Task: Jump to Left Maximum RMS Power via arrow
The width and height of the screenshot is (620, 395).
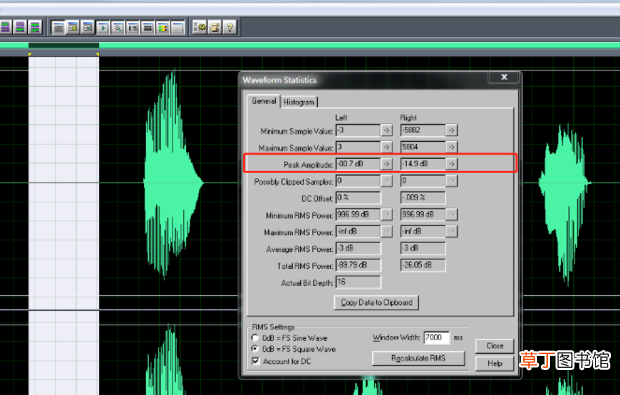Action: [x=386, y=231]
